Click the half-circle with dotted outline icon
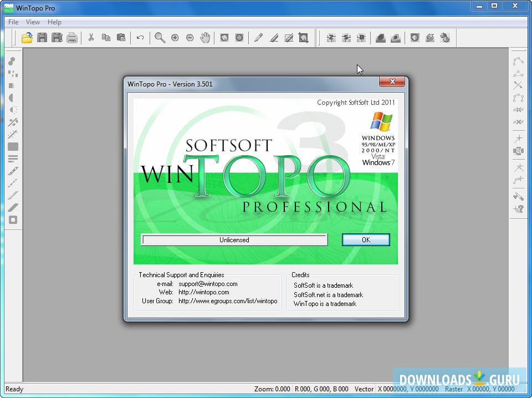The image size is (532, 398). click(x=13, y=110)
